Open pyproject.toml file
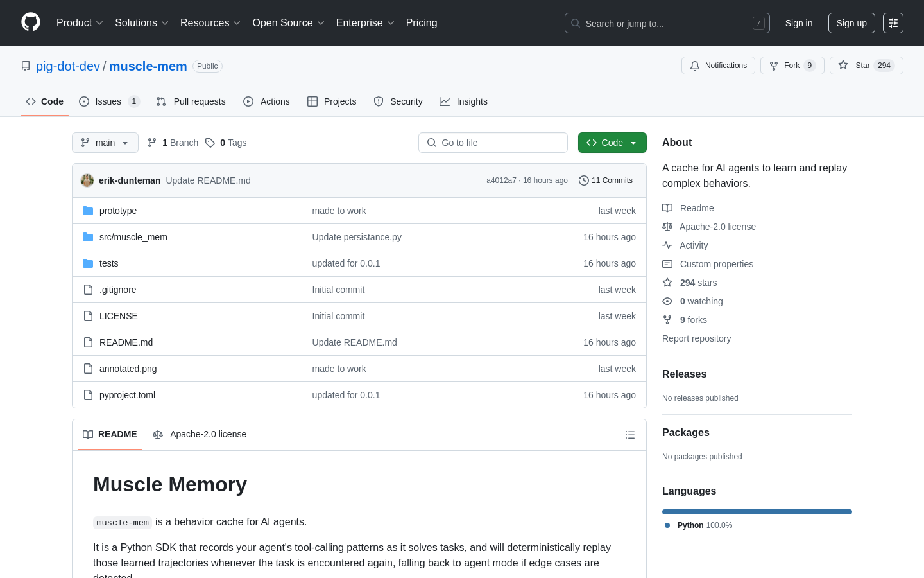 [127, 395]
